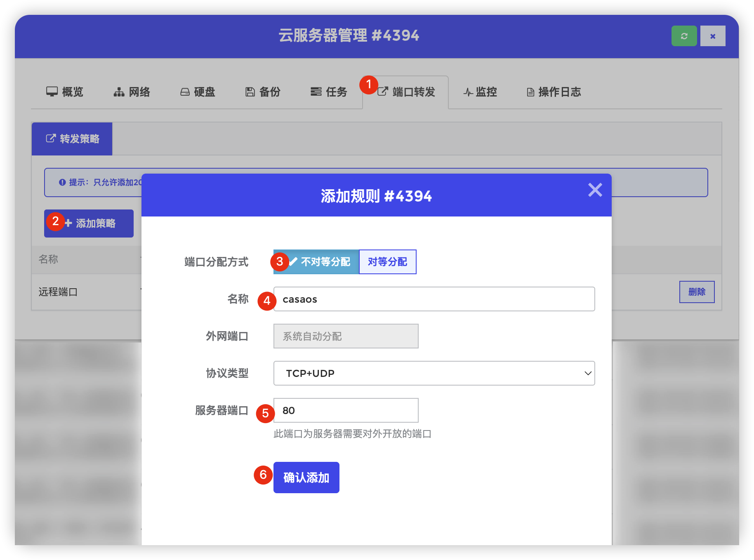Click the pulse icon beside 监控
The width and height of the screenshot is (754, 560).
tap(468, 92)
